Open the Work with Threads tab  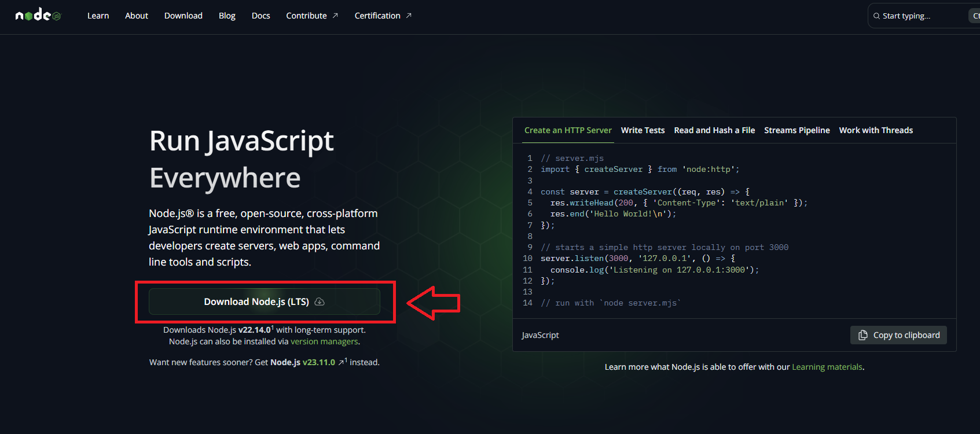(876, 130)
